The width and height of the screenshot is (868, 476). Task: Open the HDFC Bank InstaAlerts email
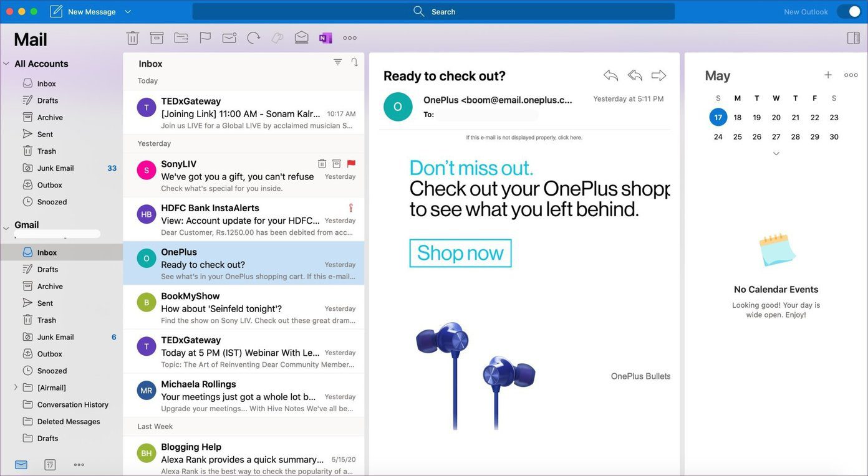pos(244,220)
